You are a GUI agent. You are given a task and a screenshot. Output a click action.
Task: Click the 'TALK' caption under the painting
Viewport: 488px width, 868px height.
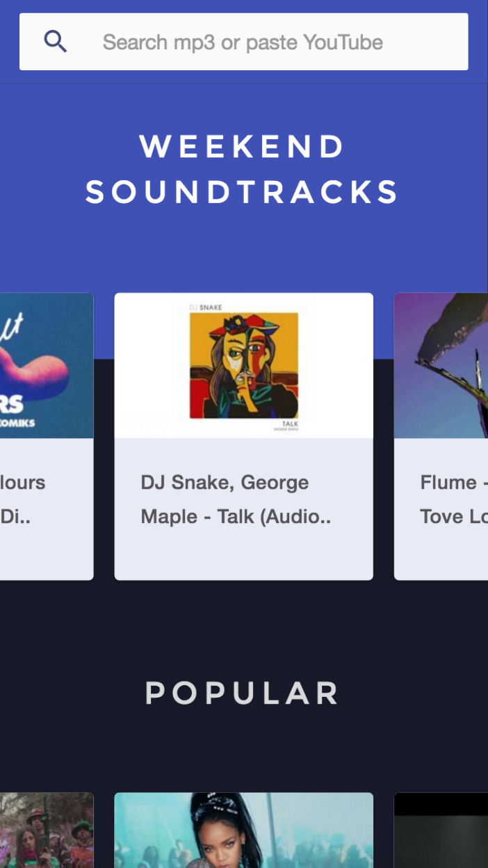[290, 424]
